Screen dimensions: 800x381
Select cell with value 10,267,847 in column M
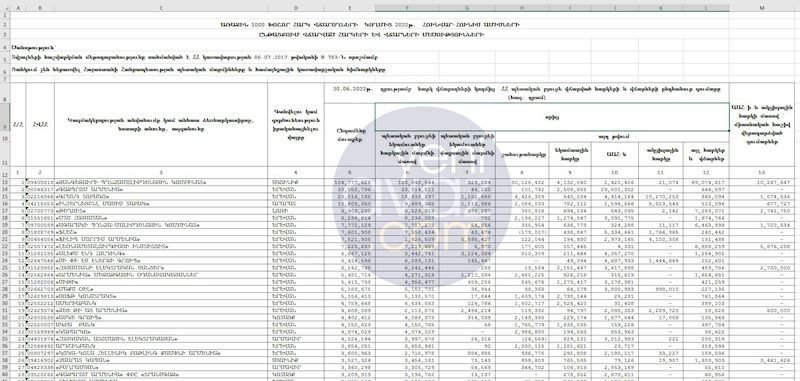(762, 182)
